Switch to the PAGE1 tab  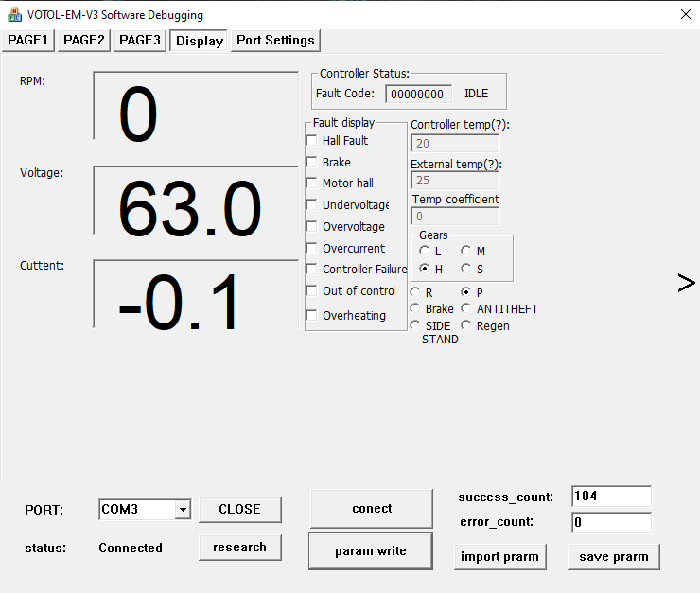28,40
